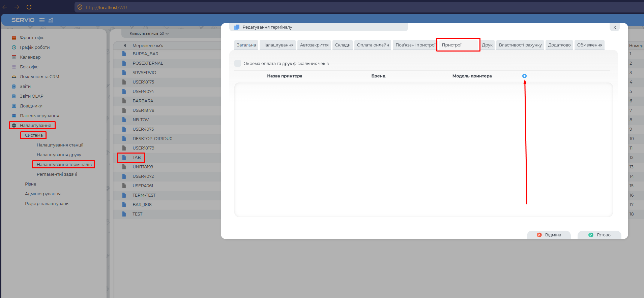The height and width of the screenshot is (298, 644).
Task: Click the file icon next to BURSA_BAR
Action: click(124, 54)
